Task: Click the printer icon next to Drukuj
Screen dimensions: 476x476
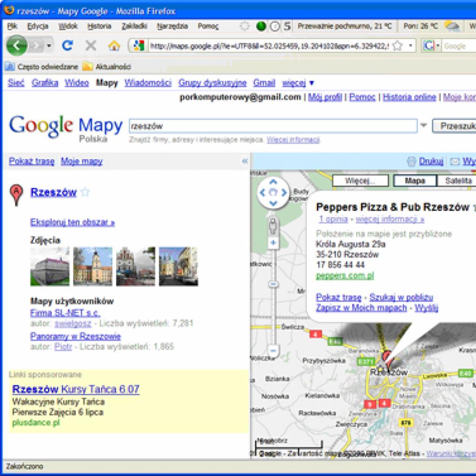Action: 411,161
